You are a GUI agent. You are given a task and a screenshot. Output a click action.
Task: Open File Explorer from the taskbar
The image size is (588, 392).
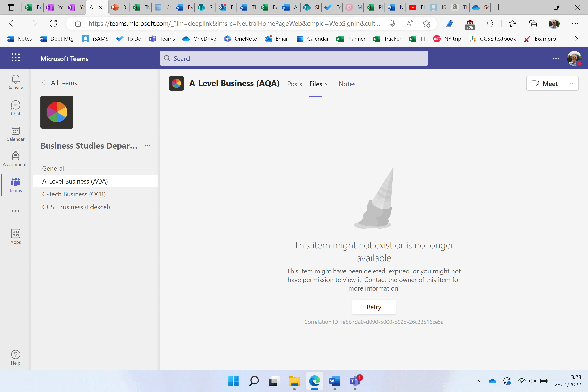point(294,381)
